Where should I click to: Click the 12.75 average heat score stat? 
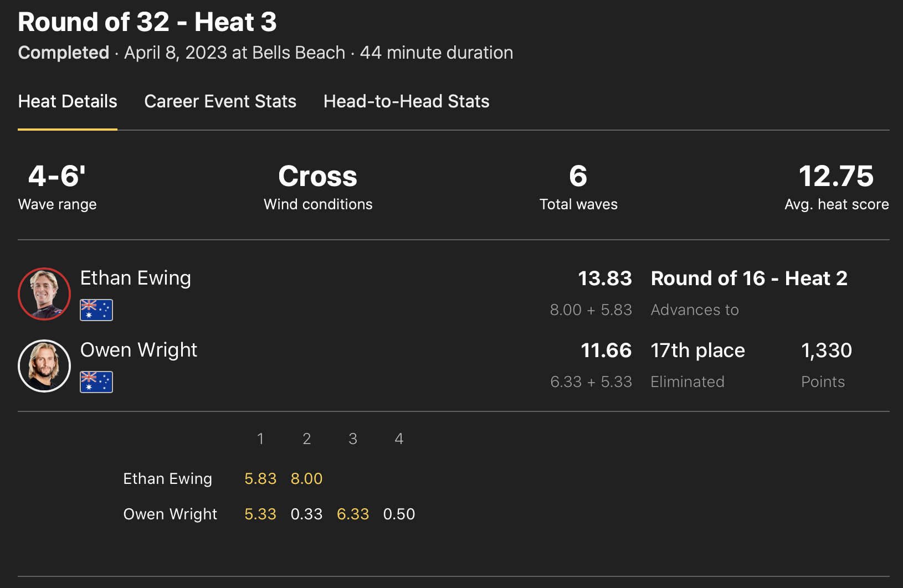(x=836, y=177)
